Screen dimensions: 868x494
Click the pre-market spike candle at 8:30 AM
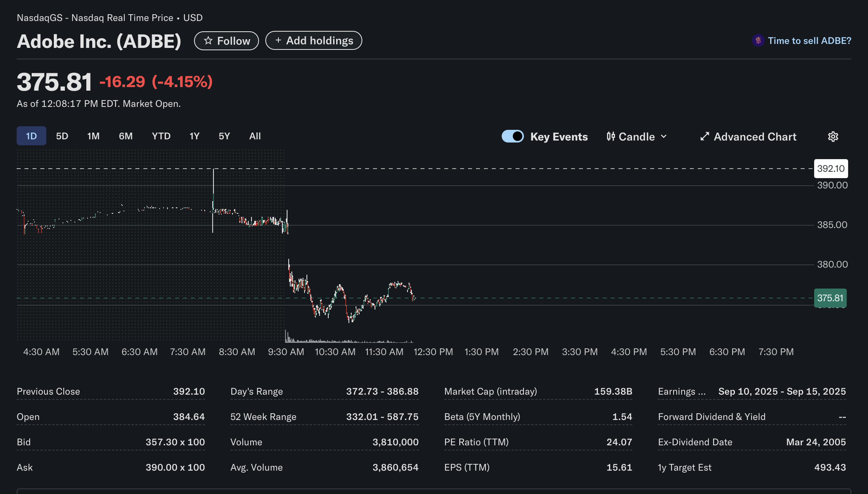click(213, 200)
